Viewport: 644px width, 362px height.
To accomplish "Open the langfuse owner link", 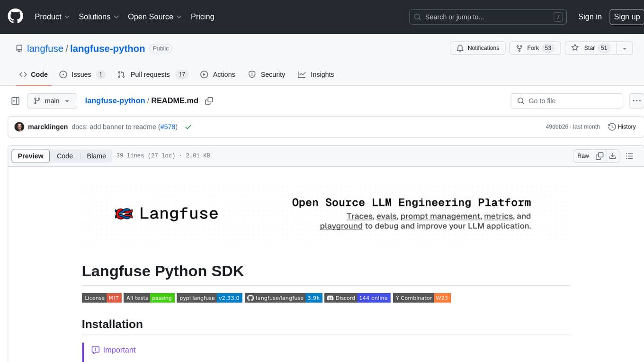I will [x=45, y=48].
